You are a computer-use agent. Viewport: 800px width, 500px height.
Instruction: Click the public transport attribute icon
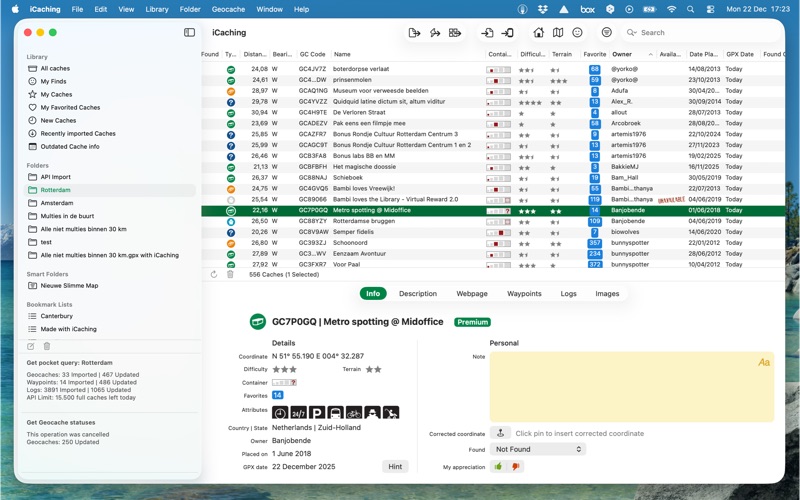tap(335, 412)
